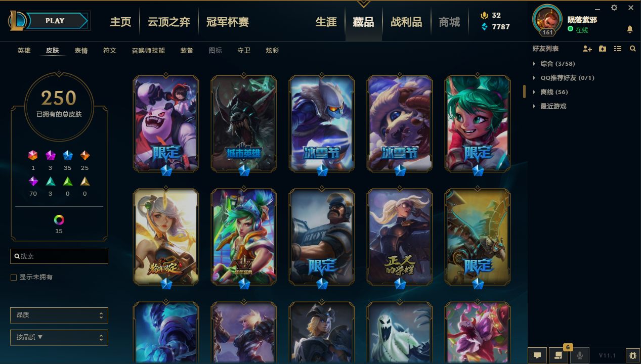Screen dimensions: 641x364
Task: Open missions icon with badge 6
Action: (x=559, y=355)
